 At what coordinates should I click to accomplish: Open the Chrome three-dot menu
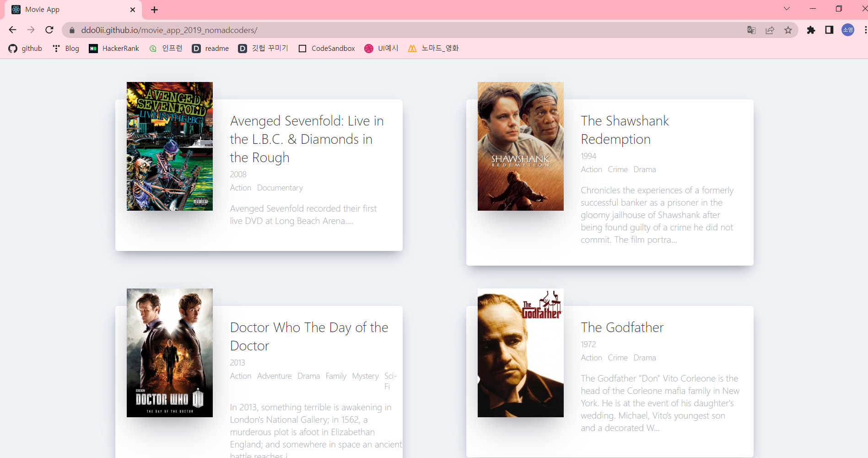tap(865, 30)
